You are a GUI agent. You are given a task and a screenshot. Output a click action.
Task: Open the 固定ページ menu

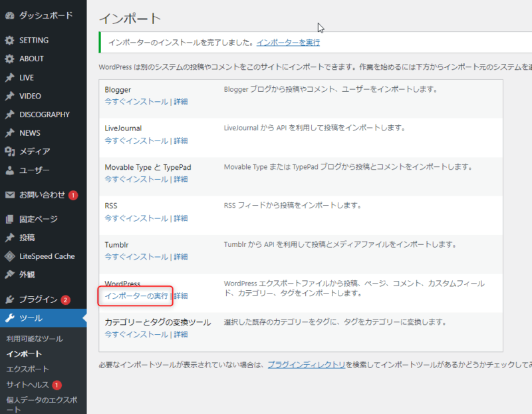pos(38,219)
